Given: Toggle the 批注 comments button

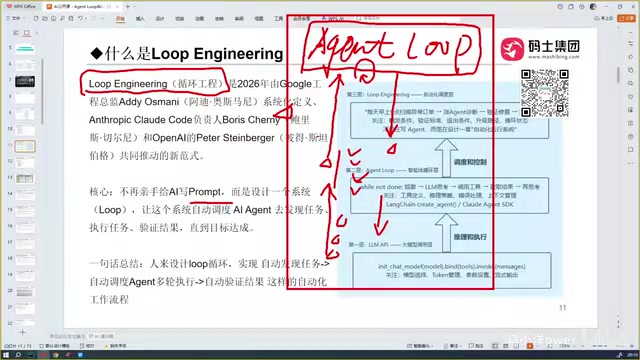Looking at the screenshot, I should (x=476, y=346).
